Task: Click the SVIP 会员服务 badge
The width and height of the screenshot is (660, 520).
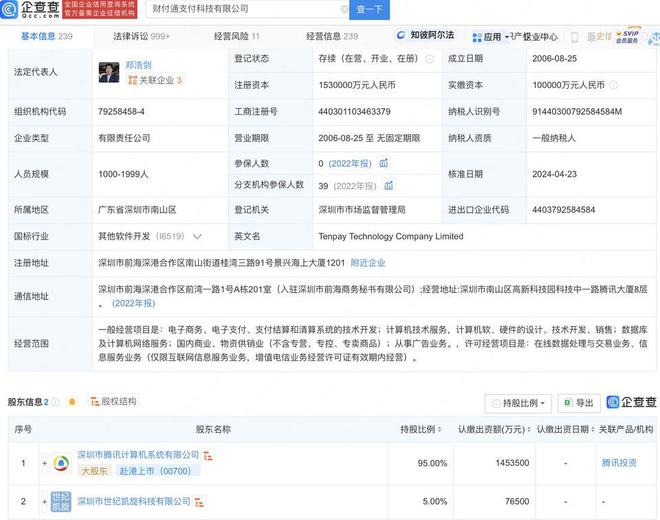Action: point(627,37)
